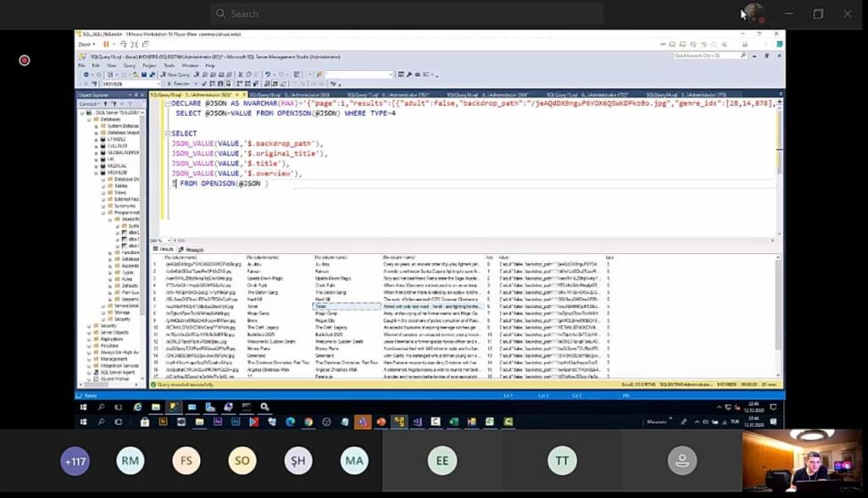Click the New Query toolbar button
The height and width of the screenshot is (498, 868).
(177, 75)
